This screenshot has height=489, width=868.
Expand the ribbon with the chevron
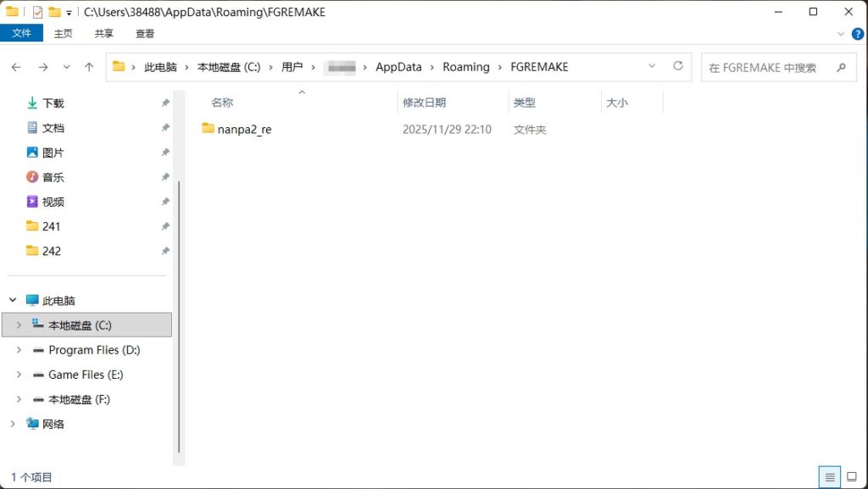pyautogui.click(x=840, y=34)
